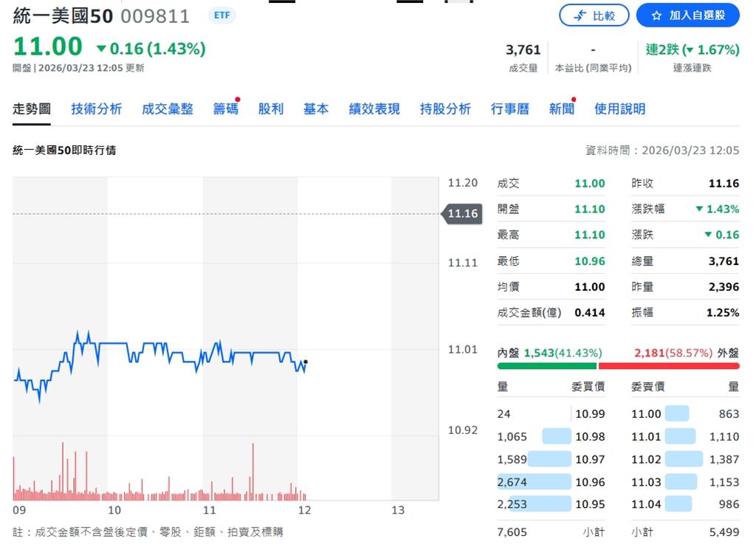The height and width of the screenshot is (555, 756).
Task: Open the 持股分析 tab
Action: click(445, 108)
